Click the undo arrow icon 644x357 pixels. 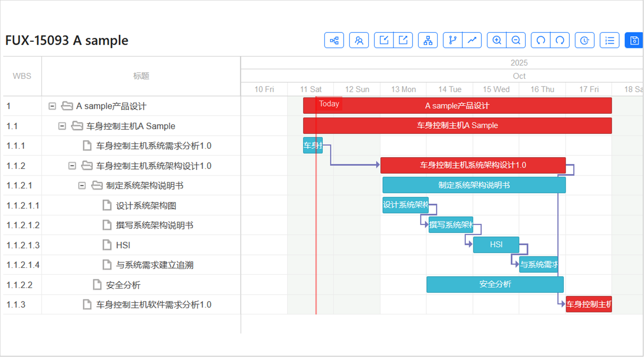pos(541,40)
